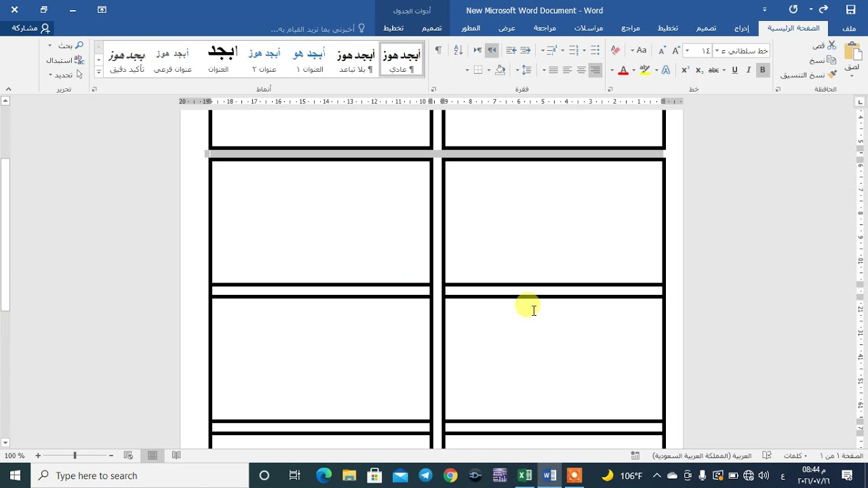Open Paragraph dialog launcher in فقرة group
868x488 pixels.
point(433,89)
